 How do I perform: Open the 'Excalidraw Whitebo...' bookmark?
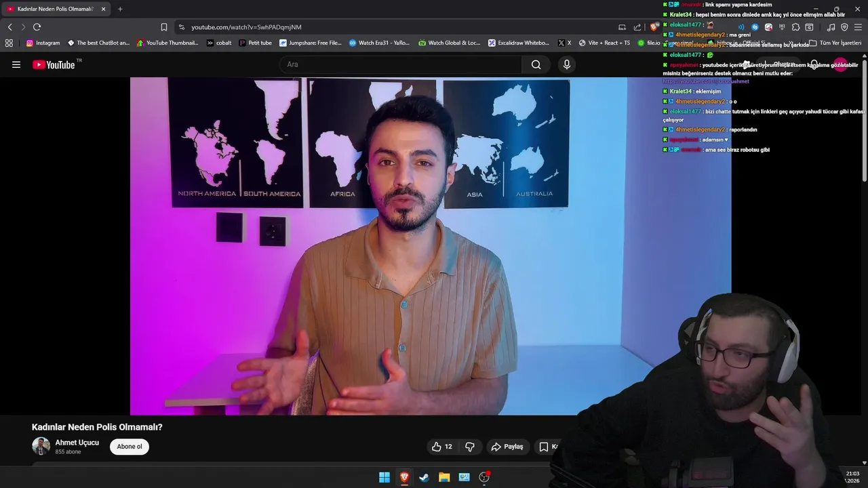pyautogui.click(x=519, y=43)
